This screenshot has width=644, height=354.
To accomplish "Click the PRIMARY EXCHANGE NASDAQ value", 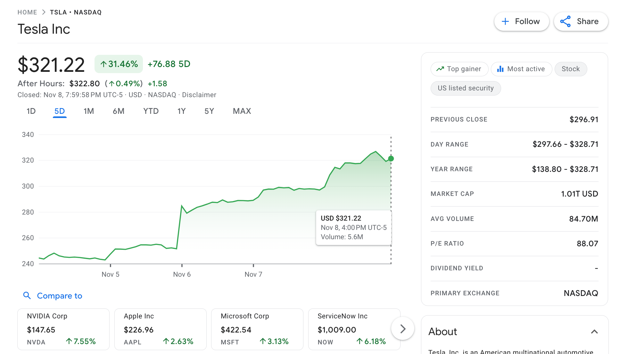I will coord(581,293).
